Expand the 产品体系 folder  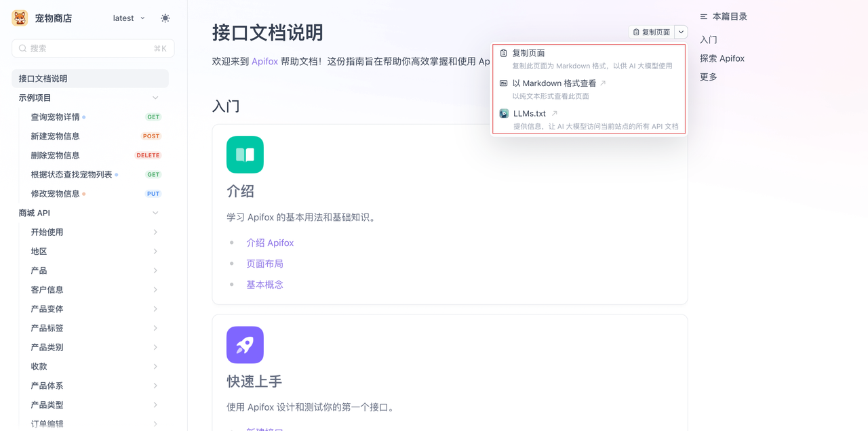90,386
